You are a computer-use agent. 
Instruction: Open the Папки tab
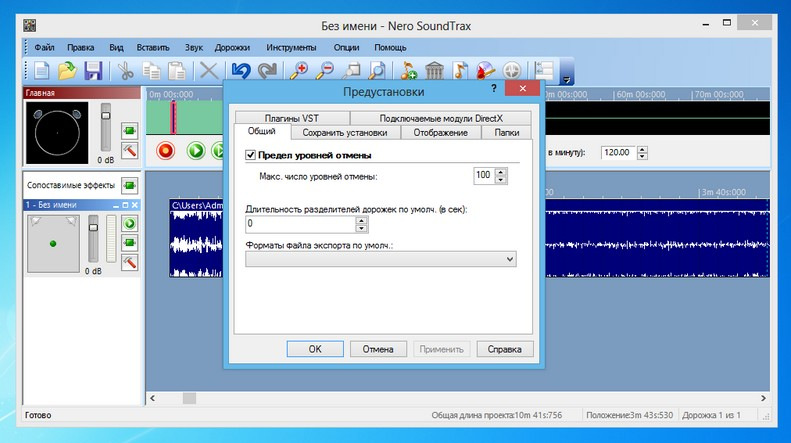(x=506, y=132)
